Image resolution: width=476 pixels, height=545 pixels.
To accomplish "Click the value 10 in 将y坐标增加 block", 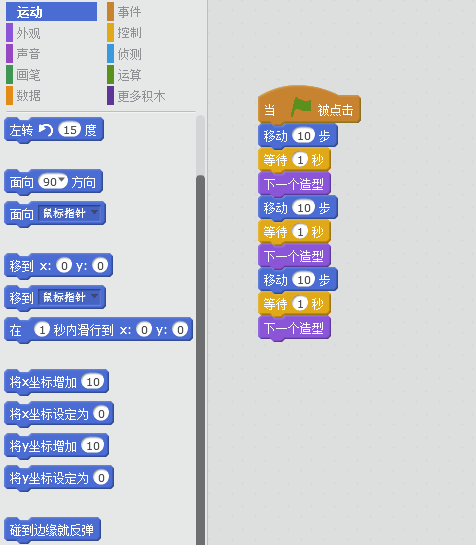I will pos(93,446).
